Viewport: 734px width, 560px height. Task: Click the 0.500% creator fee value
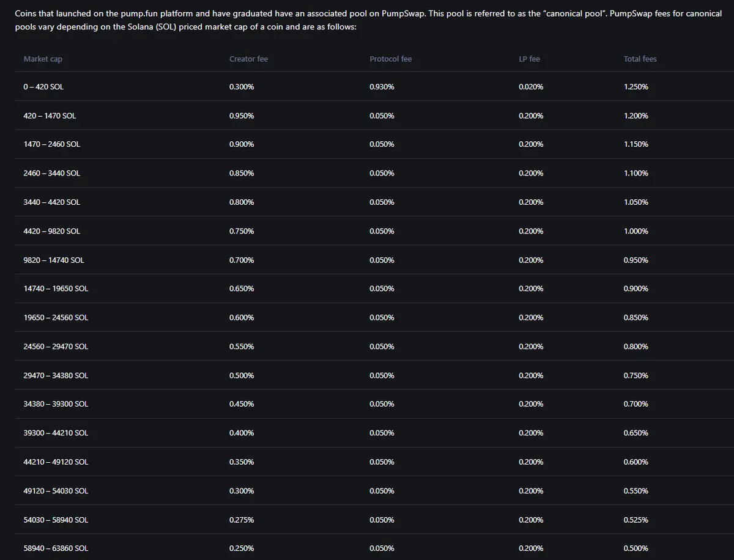pyautogui.click(x=242, y=375)
